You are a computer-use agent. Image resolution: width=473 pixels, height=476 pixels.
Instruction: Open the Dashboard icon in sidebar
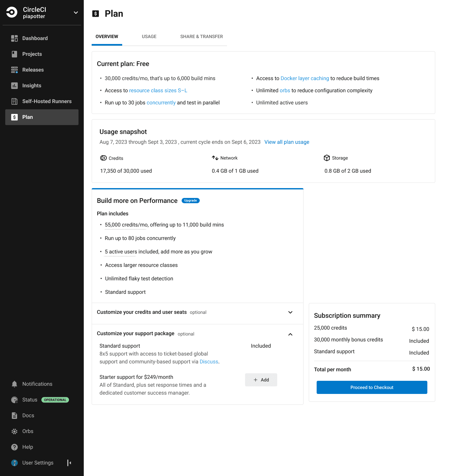(x=14, y=38)
